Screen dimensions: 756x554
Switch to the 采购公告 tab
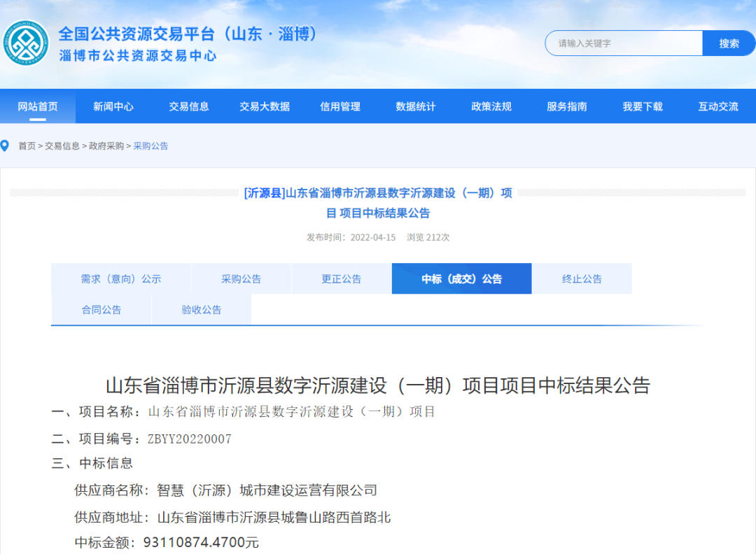[241, 279]
